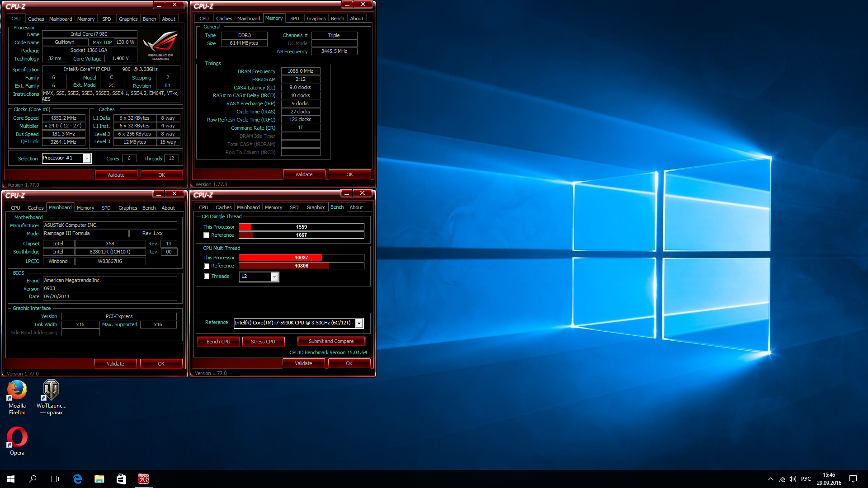Click OK in the benchmark window
The image size is (868, 488).
point(349,363)
